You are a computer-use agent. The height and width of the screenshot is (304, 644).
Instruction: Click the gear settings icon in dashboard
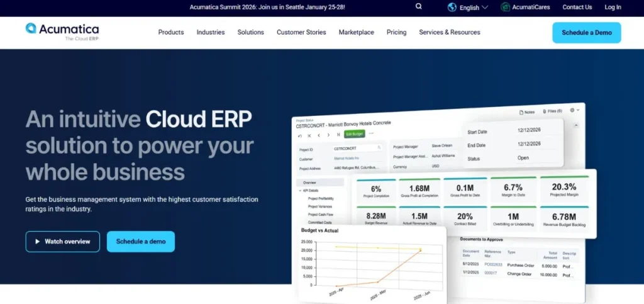click(x=572, y=110)
